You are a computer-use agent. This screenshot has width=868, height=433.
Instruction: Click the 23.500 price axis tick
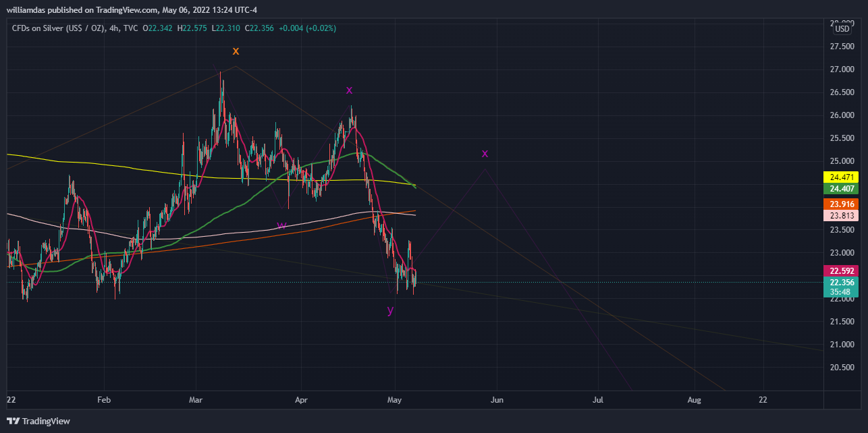842,230
